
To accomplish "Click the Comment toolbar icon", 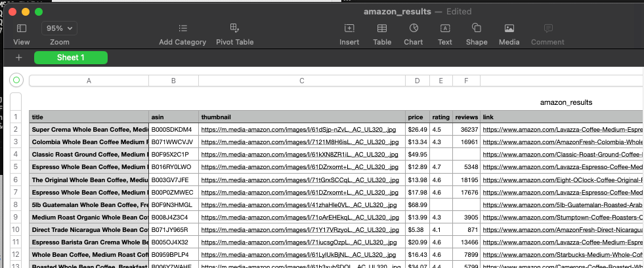I will tap(547, 28).
